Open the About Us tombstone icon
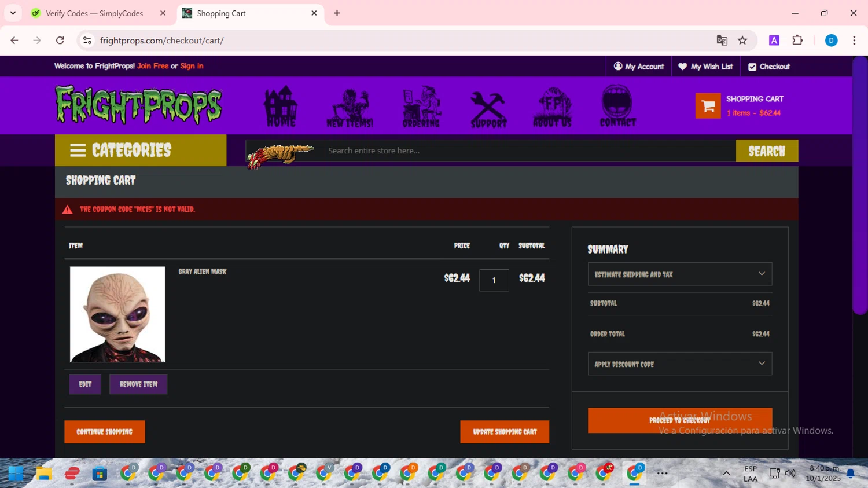 click(x=553, y=107)
